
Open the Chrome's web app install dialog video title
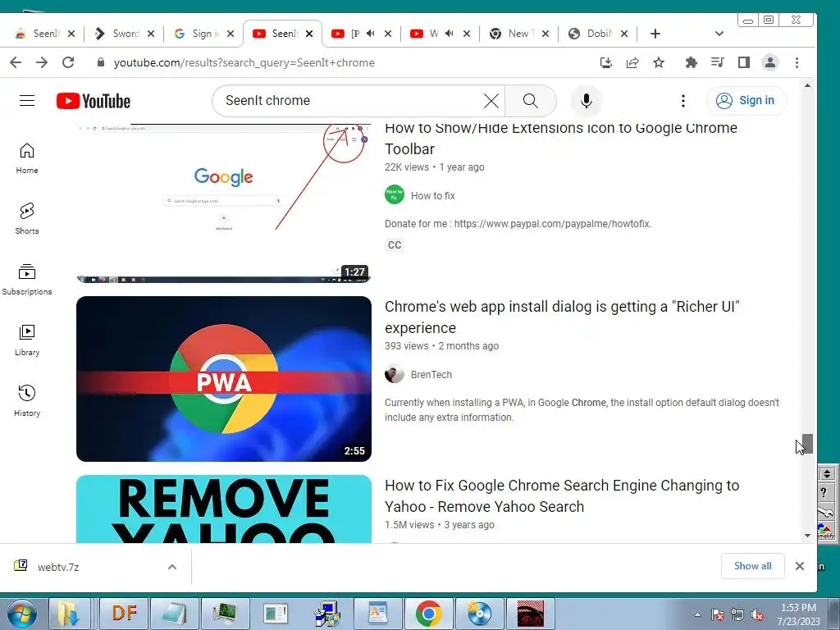click(562, 317)
